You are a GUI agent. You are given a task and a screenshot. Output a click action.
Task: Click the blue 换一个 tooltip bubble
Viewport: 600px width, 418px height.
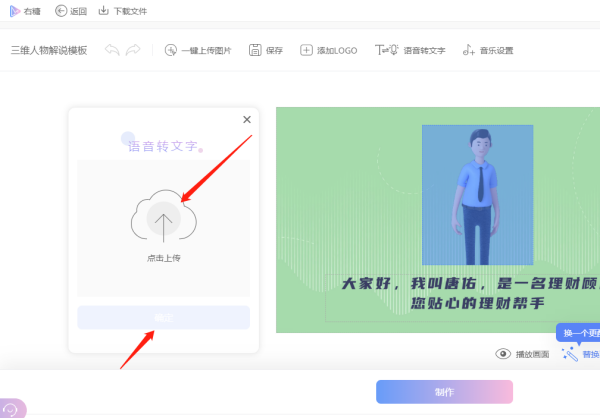pyautogui.click(x=578, y=333)
